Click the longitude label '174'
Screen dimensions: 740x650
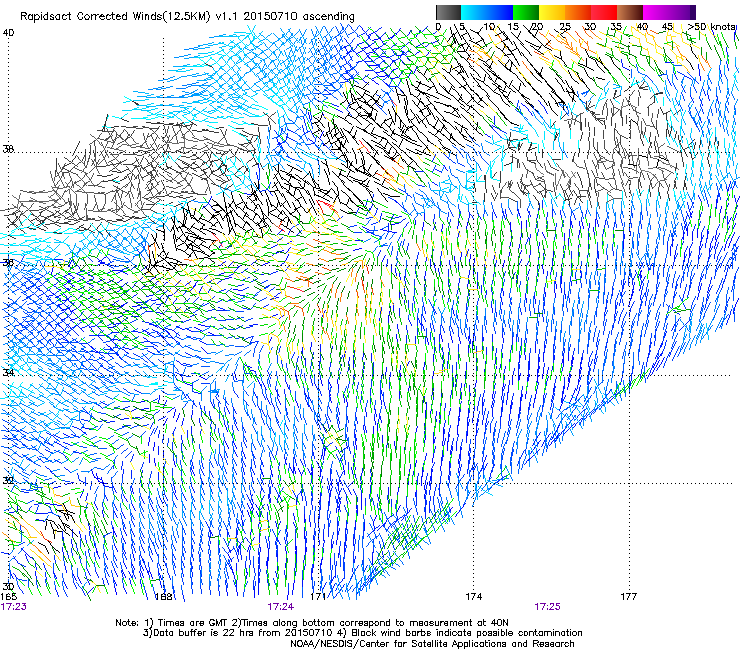(474, 597)
